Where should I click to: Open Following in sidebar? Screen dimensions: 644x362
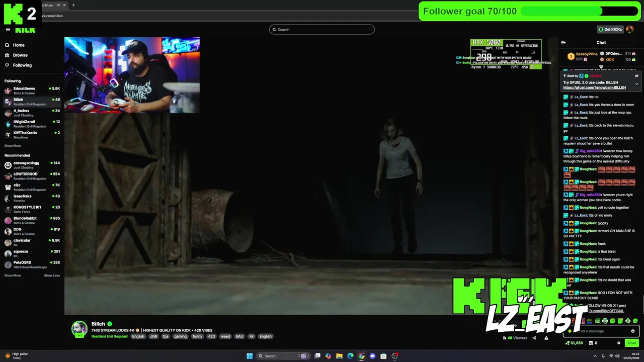click(18, 65)
